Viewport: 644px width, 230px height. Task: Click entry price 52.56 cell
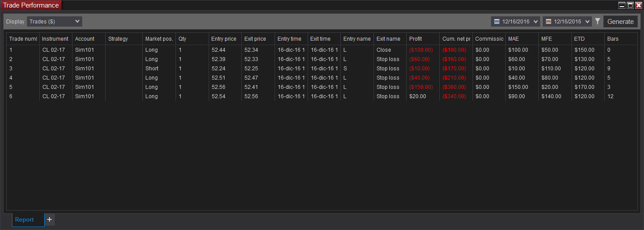point(225,87)
